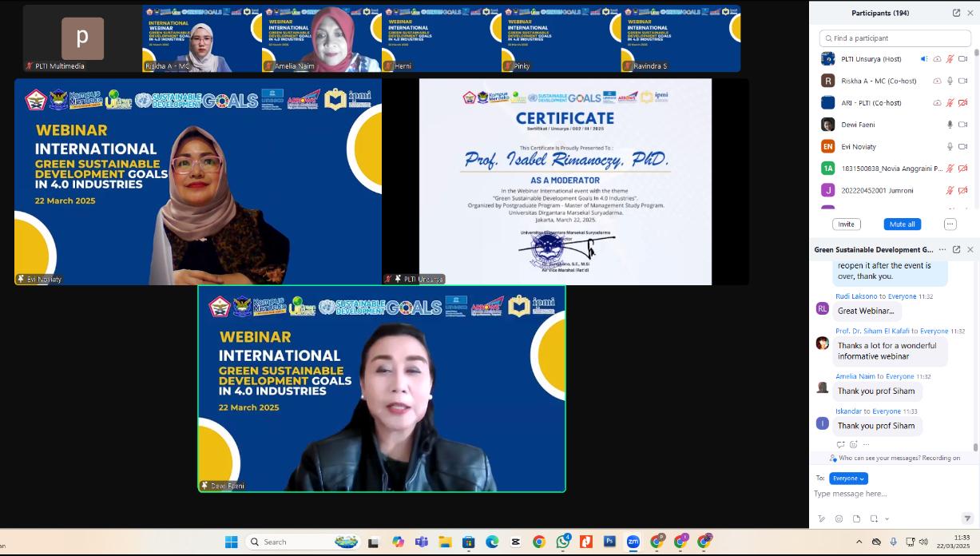
Task: Unmute ARI - PLTI co-host microphone
Action: [950, 103]
